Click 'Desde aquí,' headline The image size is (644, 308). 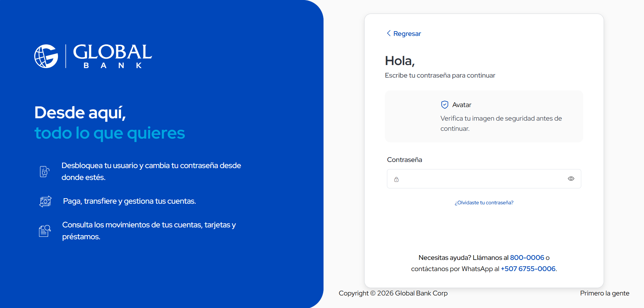[x=80, y=113]
